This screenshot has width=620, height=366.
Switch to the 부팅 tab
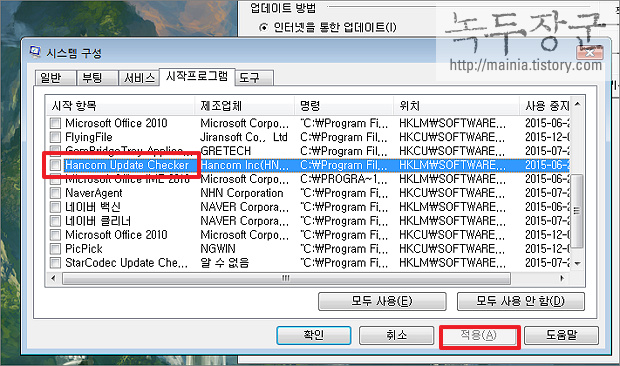coord(97,78)
